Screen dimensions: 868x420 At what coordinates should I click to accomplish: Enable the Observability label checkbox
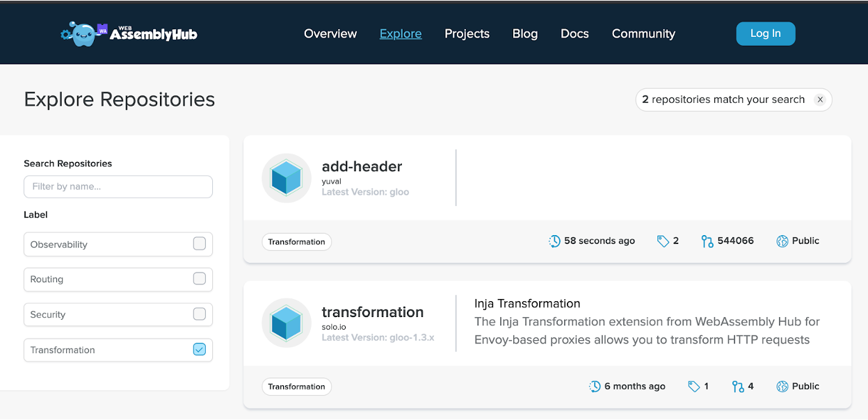pos(200,244)
